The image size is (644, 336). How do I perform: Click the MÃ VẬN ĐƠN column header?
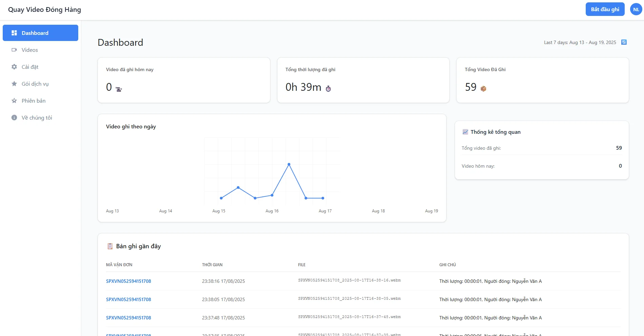click(x=119, y=265)
